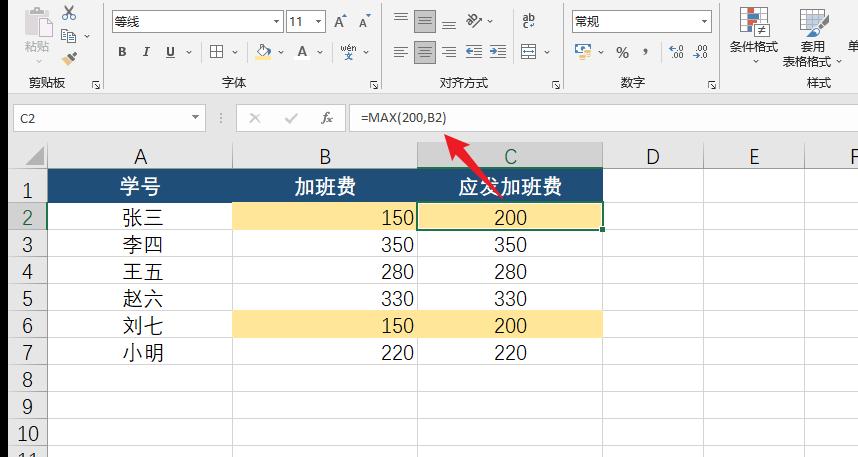
Task: Apply percent style
Action: click(x=622, y=53)
